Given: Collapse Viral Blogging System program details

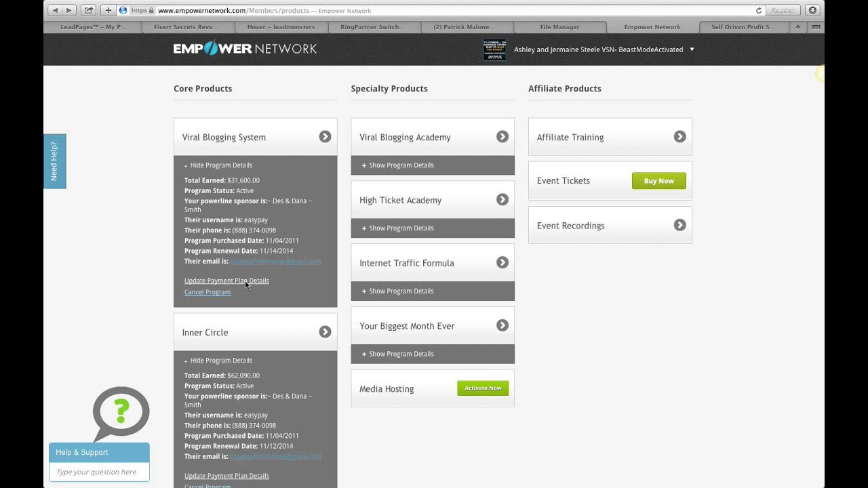Looking at the screenshot, I should [x=218, y=165].
